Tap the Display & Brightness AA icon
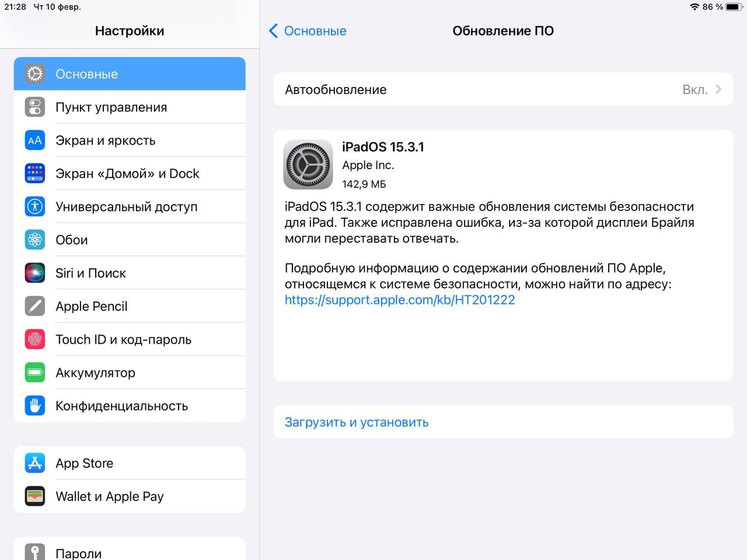The width and height of the screenshot is (747, 560). tap(35, 141)
